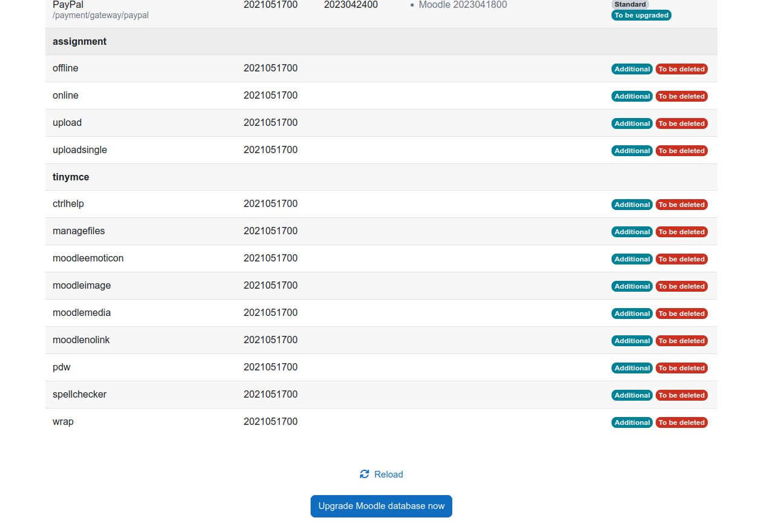Click Additional badge in moodleemoticon row
This screenshot has width=775, height=532.
pos(632,259)
